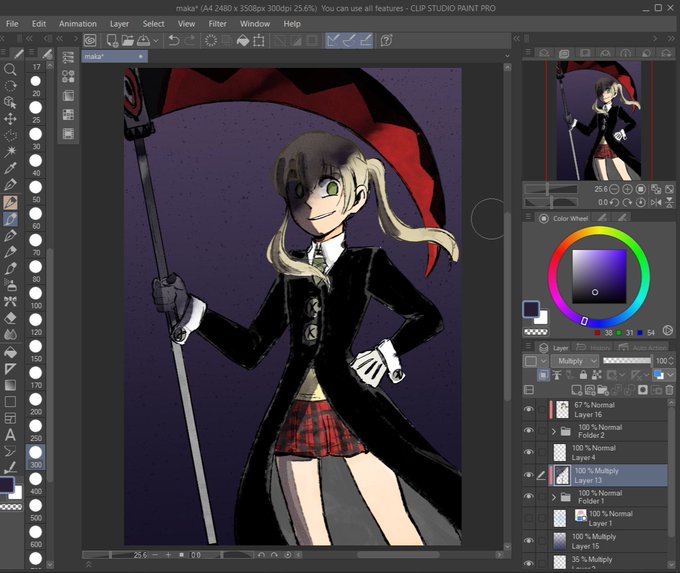The image size is (680, 573).
Task: Toggle visibility of Folder 2
Action: pos(528,431)
